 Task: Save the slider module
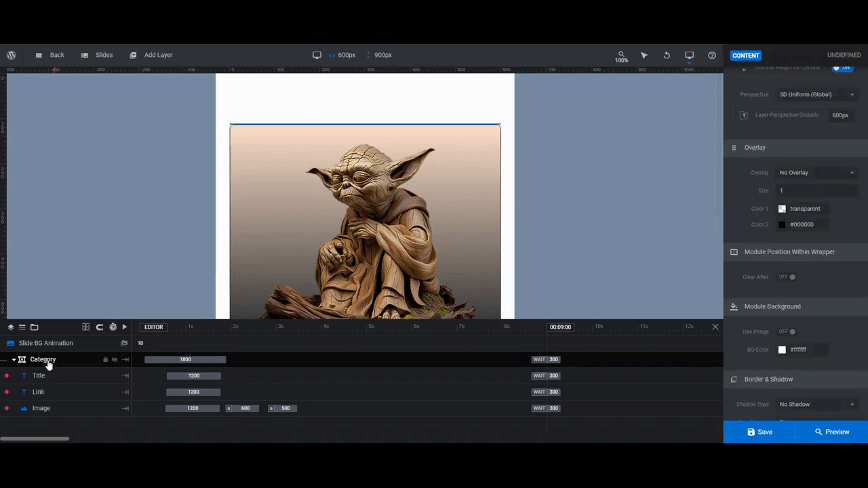point(759,432)
